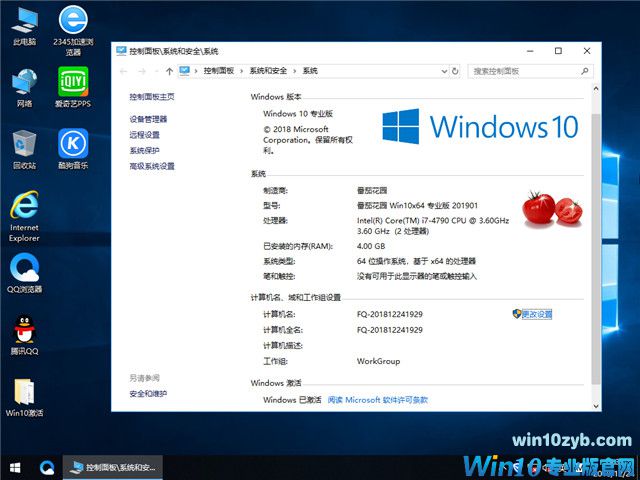
Task: Launch the 酷狗音乐 desktop icon
Action: point(73,149)
